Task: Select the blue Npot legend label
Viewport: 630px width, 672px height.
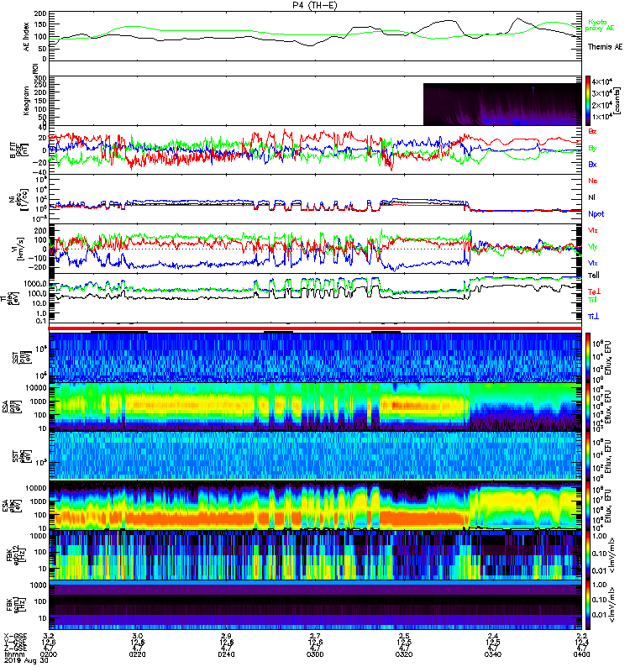Action: tap(596, 214)
